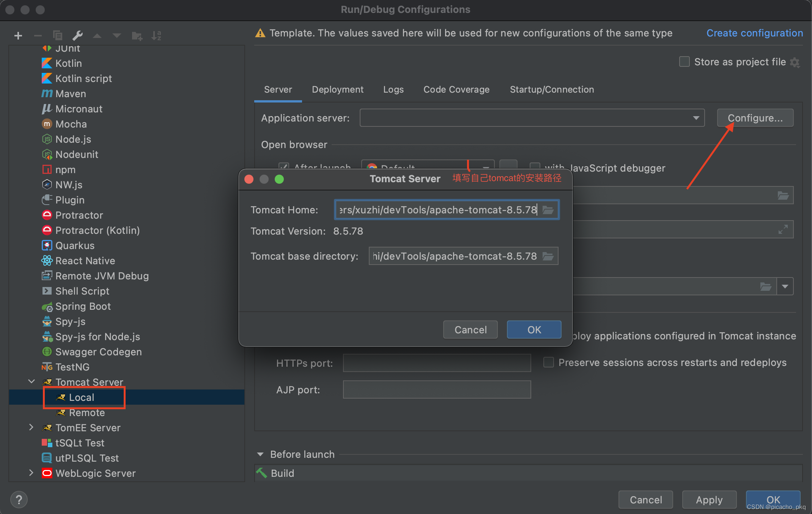Select Mocha configuration type

tap(71, 124)
